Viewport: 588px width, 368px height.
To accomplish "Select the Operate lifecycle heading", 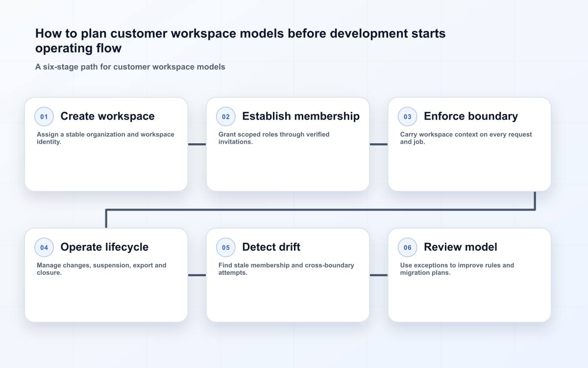I will (104, 247).
